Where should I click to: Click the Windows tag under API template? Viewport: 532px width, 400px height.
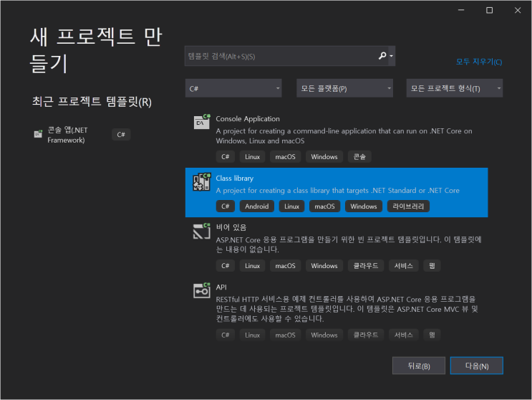tap(324, 335)
